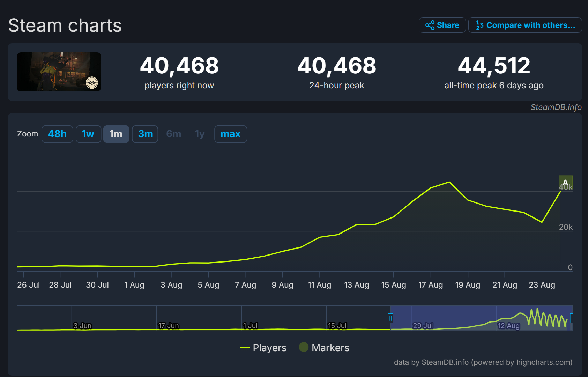This screenshot has height=377, width=588.
Task: Click the 18 Aug peak on player line
Action: pos(449,182)
